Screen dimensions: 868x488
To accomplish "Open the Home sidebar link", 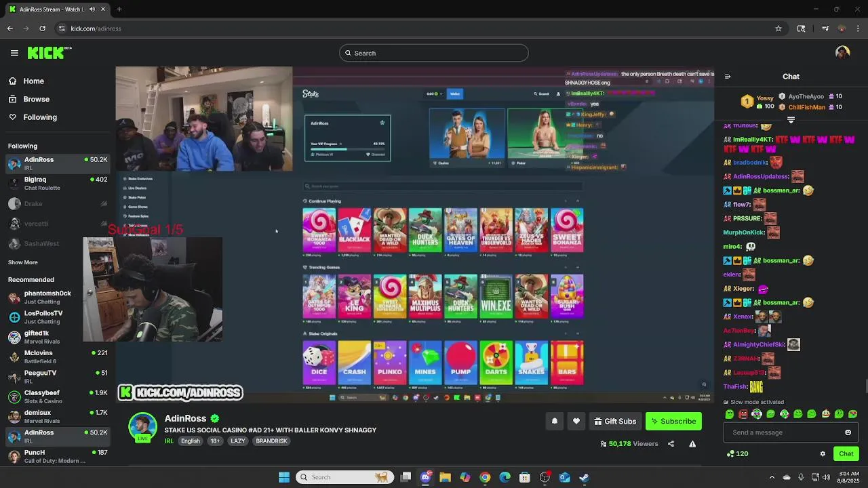I will [x=26, y=81].
